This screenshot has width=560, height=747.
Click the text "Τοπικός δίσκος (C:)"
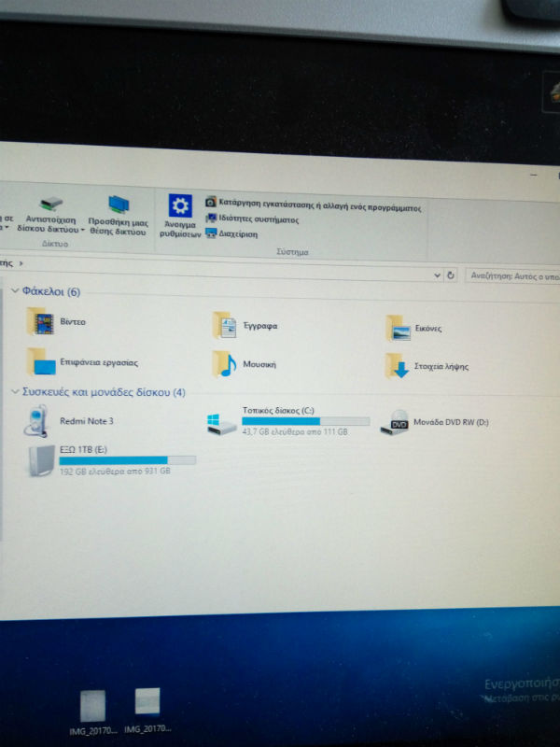(x=278, y=410)
